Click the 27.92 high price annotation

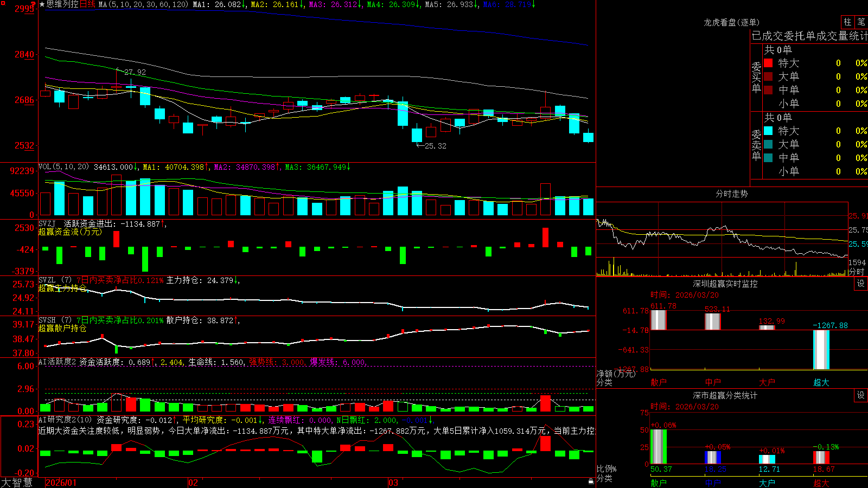coord(135,72)
